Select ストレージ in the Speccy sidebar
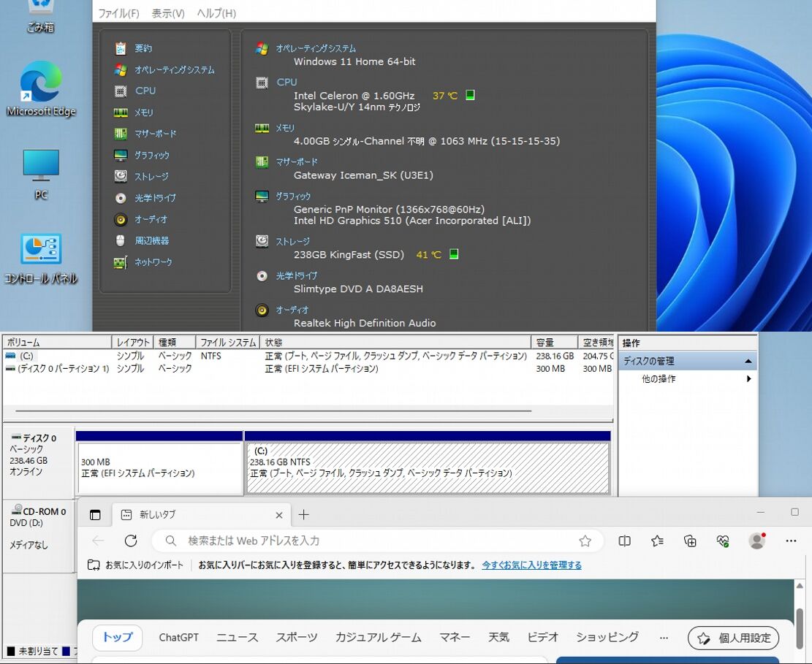This screenshot has width=812, height=664. coord(151,176)
